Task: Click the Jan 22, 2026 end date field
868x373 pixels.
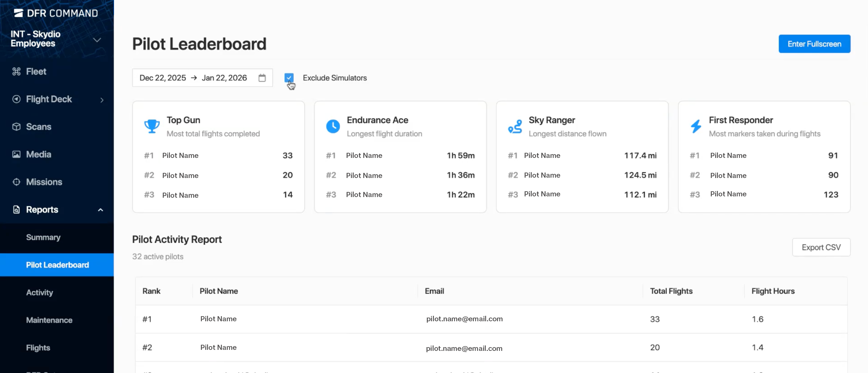Action: [x=224, y=78]
